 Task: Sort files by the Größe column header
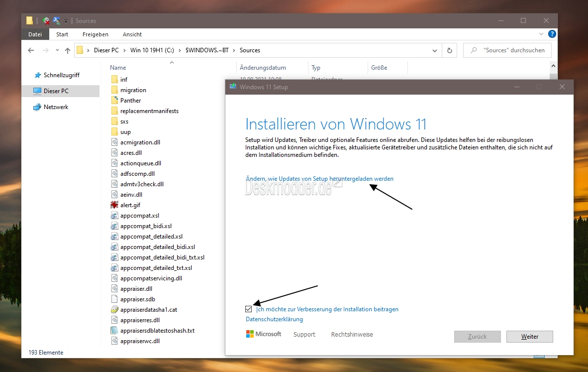(379, 68)
